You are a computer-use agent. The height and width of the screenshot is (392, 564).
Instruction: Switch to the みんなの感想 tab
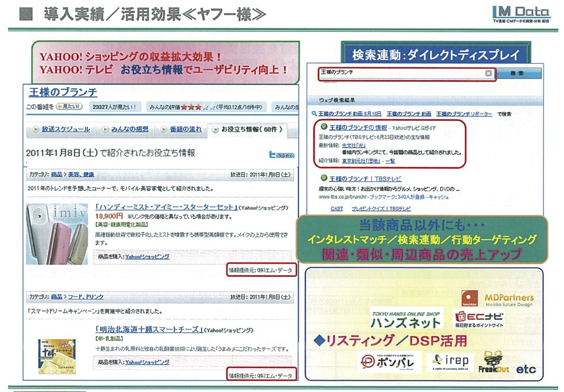tap(130, 130)
